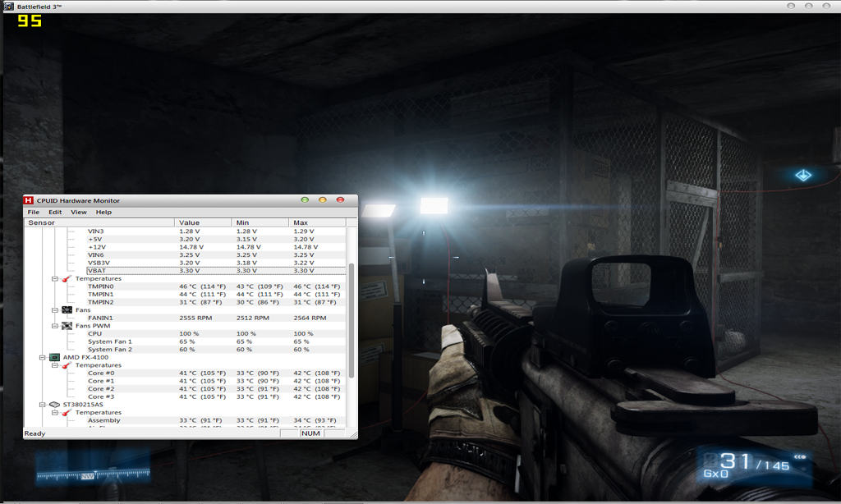Click the 65 % value for System Fan 1
Screen dimensions: 841x504
[x=186, y=341]
